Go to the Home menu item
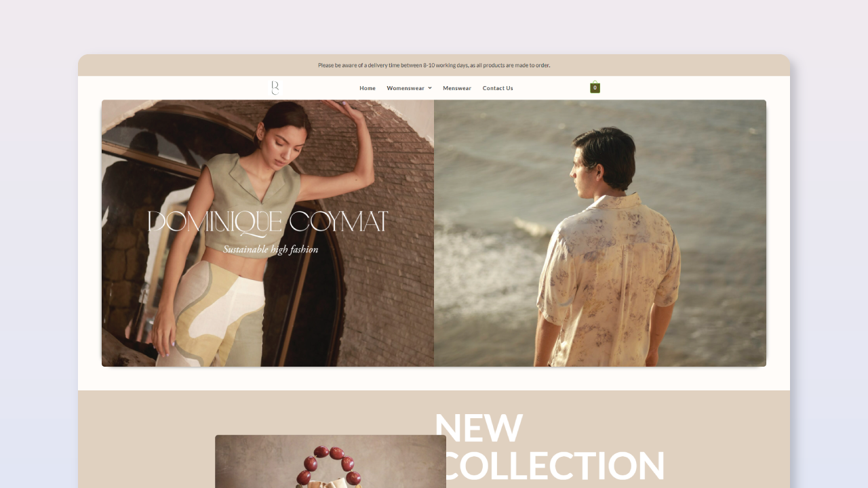The height and width of the screenshot is (488, 868). (368, 88)
